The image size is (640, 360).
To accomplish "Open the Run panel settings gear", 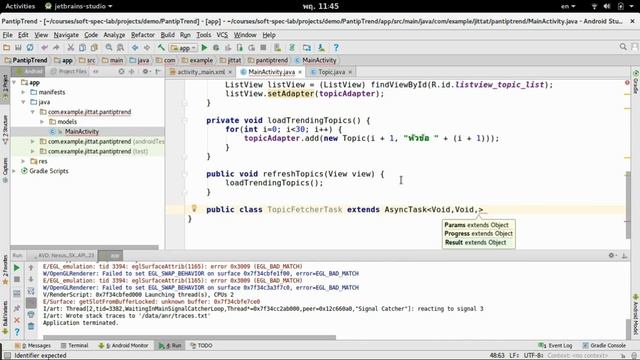I will pyautogui.click(x=611, y=255).
